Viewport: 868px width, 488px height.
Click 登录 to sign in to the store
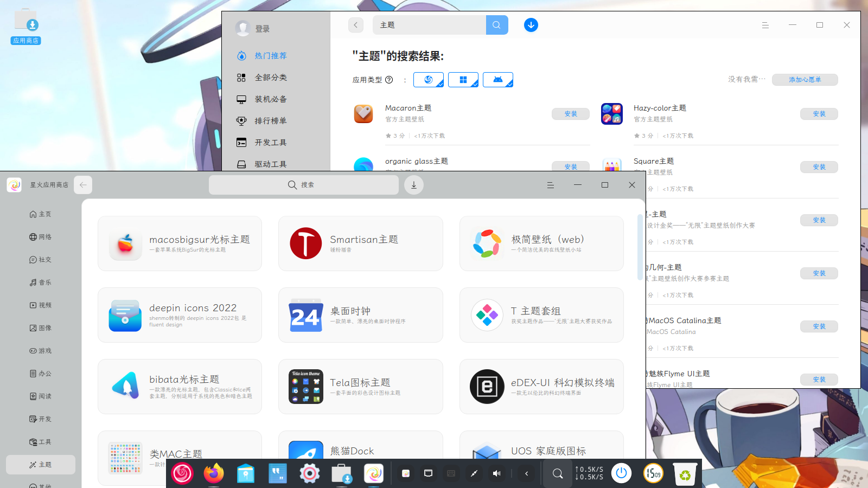coord(263,29)
